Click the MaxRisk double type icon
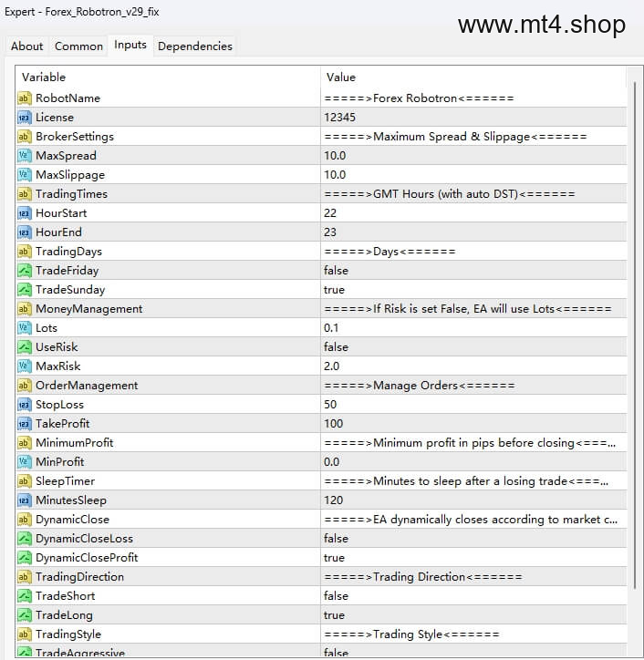 click(x=25, y=366)
